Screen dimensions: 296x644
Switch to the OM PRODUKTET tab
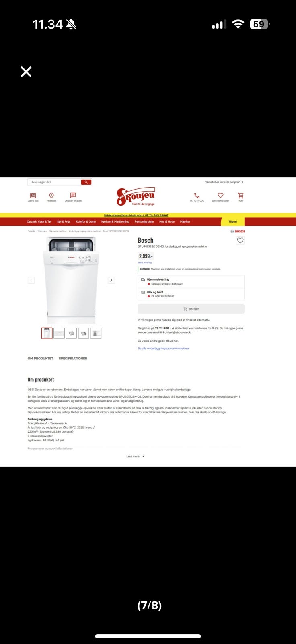point(40,358)
